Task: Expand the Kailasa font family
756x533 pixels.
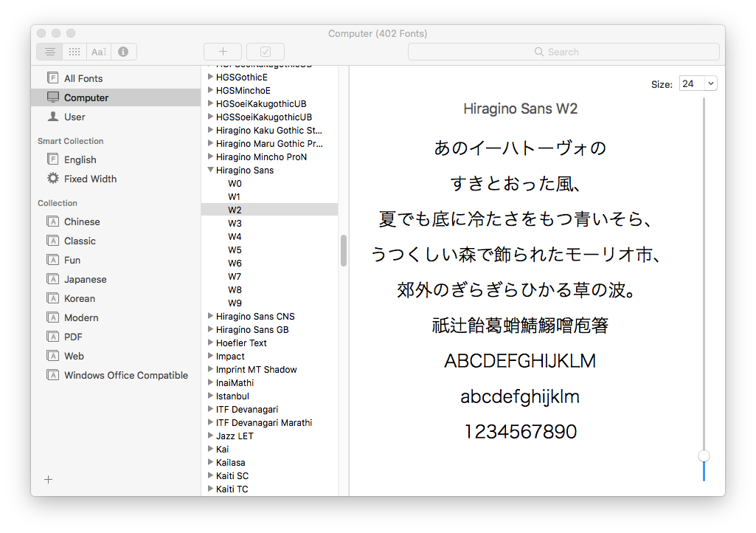Action: (210, 462)
